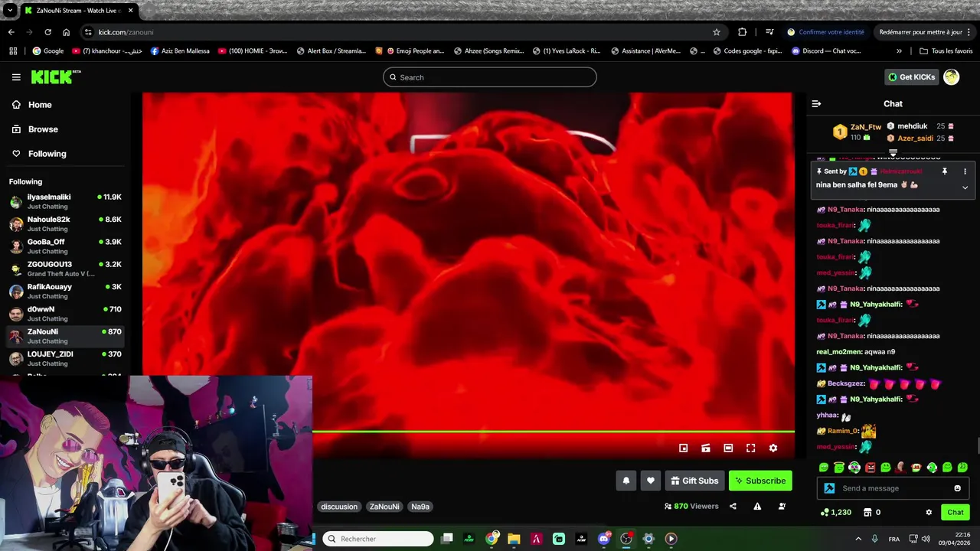Click the Na9a tag

(420, 507)
